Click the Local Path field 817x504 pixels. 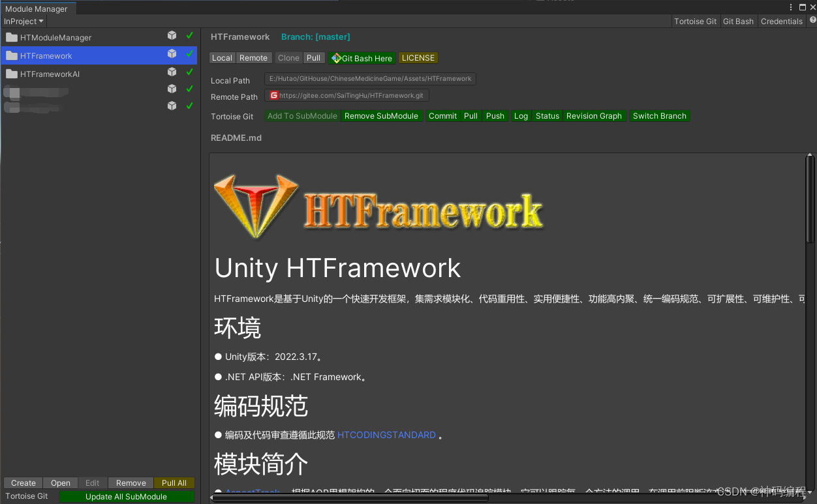(x=370, y=79)
